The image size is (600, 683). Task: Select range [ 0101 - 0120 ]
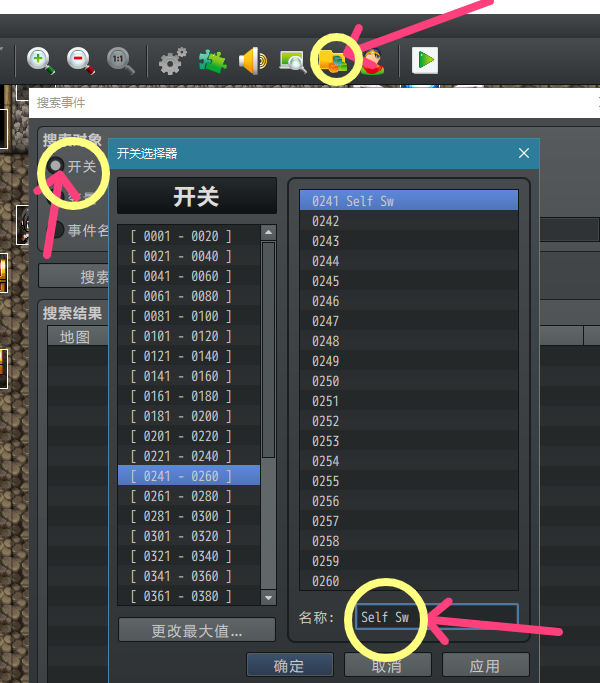point(189,336)
